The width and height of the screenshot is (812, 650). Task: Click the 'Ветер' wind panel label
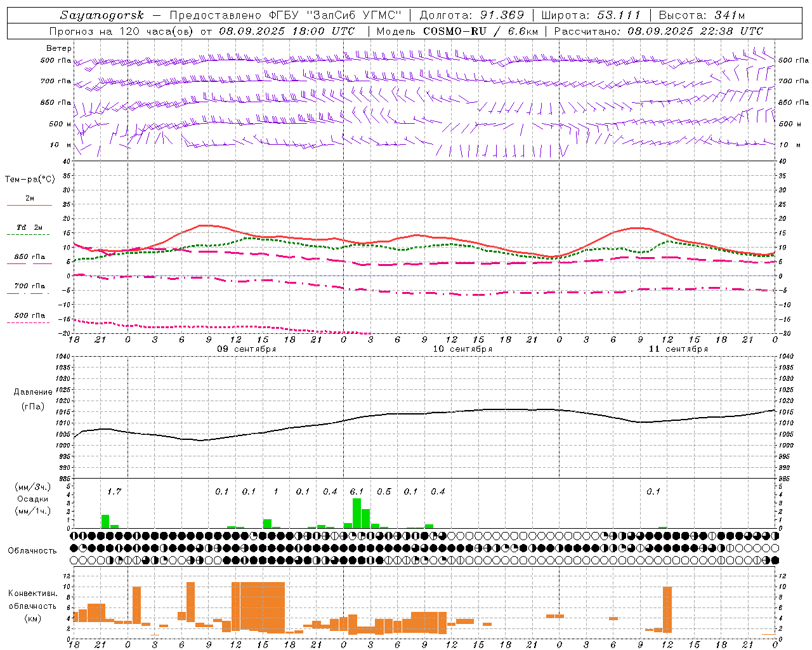click(x=59, y=48)
